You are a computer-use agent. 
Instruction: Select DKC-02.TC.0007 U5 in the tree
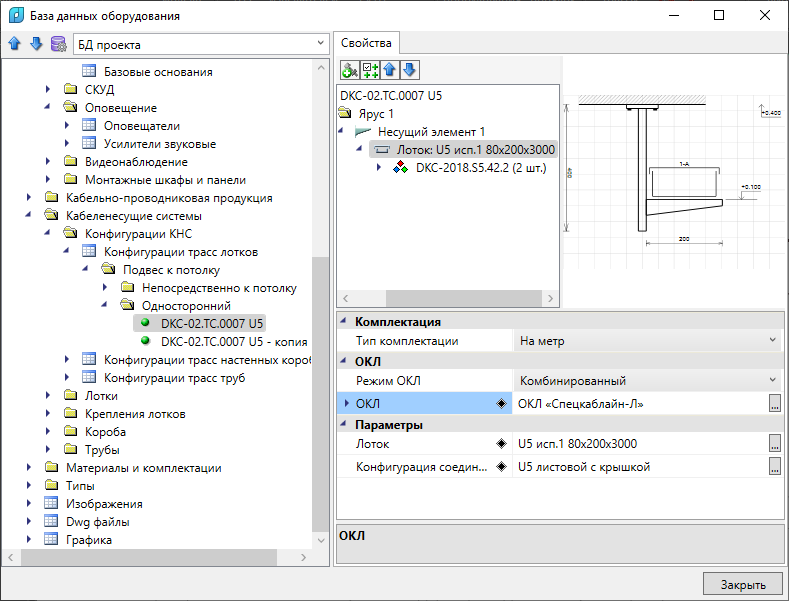click(211, 323)
